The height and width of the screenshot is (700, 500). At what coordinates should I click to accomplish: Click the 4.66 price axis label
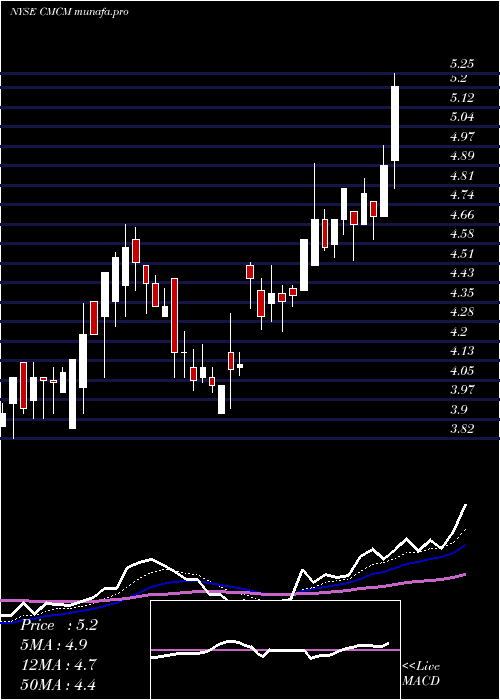(x=462, y=215)
